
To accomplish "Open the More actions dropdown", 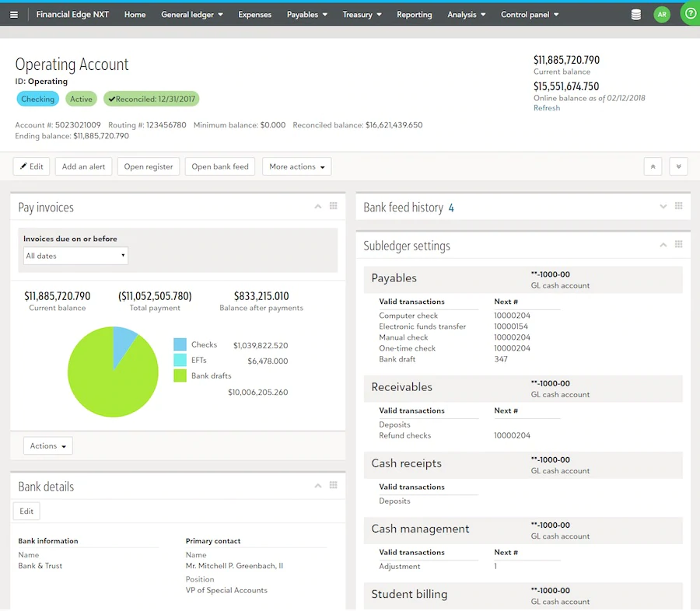I will point(297,166).
